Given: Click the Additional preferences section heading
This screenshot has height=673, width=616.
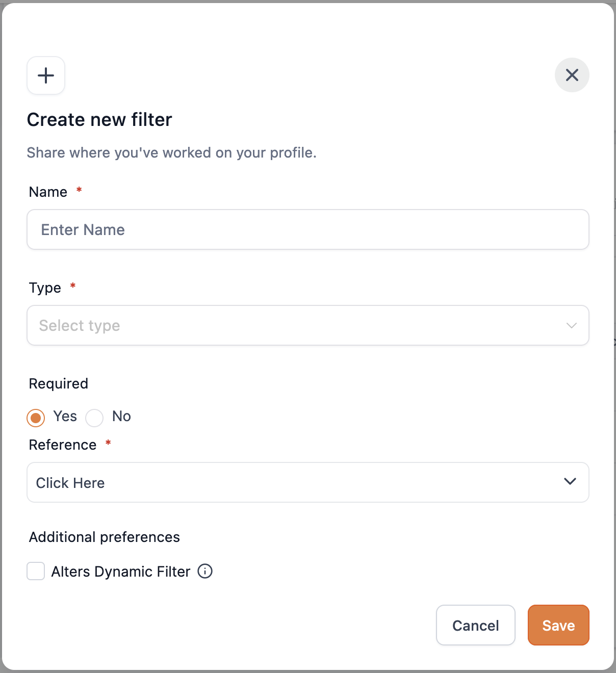Looking at the screenshot, I should coord(105,537).
